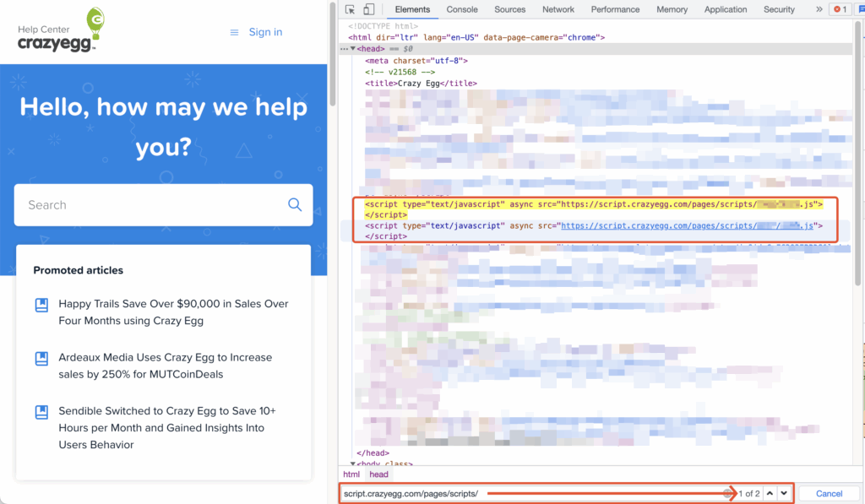The width and height of the screenshot is (865, 504).
Task: Expand the body element triangle
Action: (353, 463)
